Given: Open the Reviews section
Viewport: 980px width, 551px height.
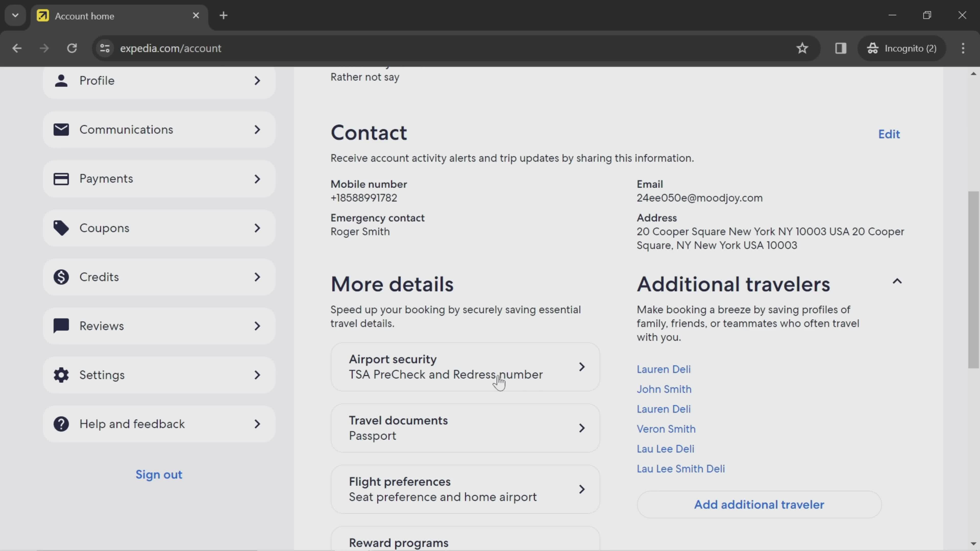Looking at the screenshot, I should tap(159, 325).
